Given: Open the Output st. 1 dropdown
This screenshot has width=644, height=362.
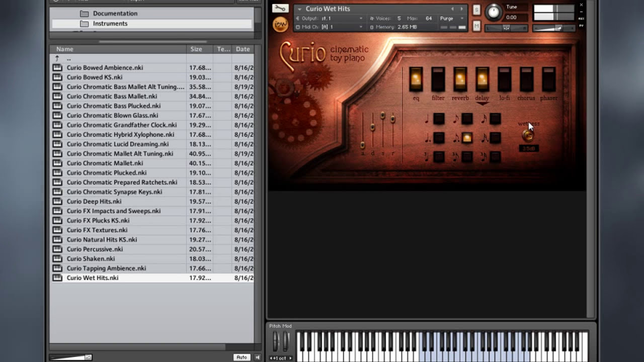Looking at the screenshot, I should tap(330, 19).
